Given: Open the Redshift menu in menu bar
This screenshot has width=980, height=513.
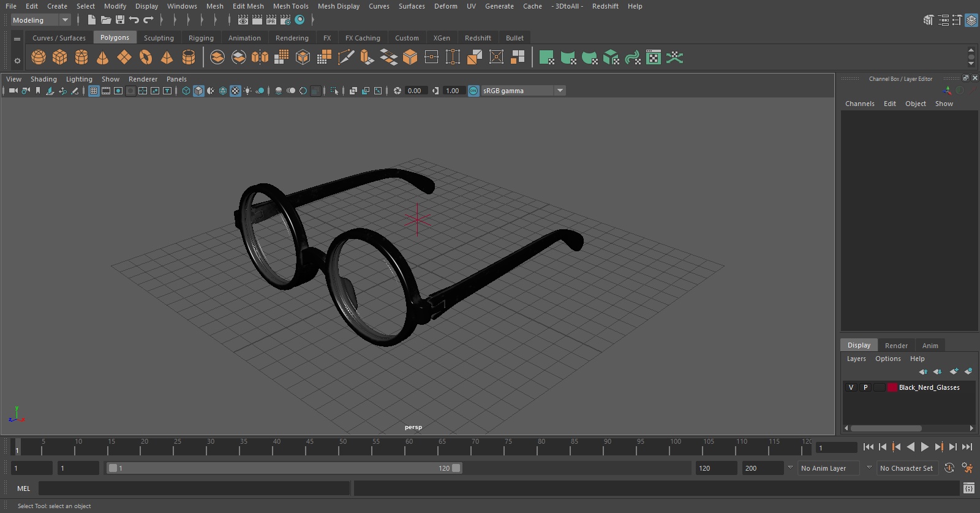Looking at the screenshot, I should 605,6.
